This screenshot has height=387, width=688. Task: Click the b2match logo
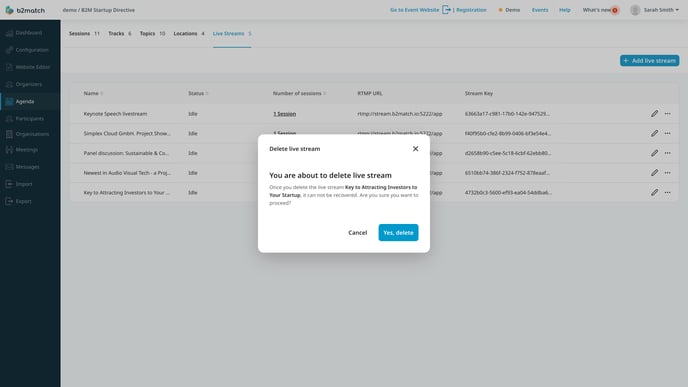pyautogui.click(x=25, y=10)
